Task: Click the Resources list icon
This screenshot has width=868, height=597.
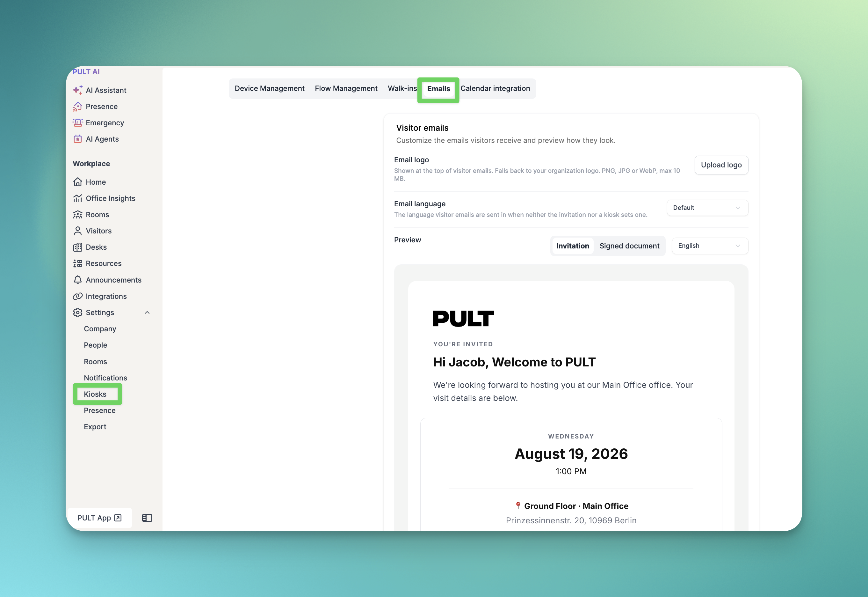Action: pos(78,263)
